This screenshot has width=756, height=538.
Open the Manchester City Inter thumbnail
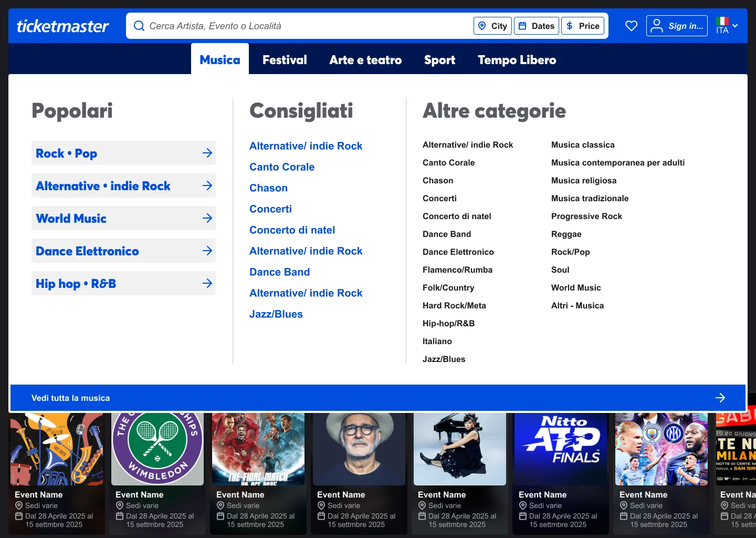[x=661, y=449]
